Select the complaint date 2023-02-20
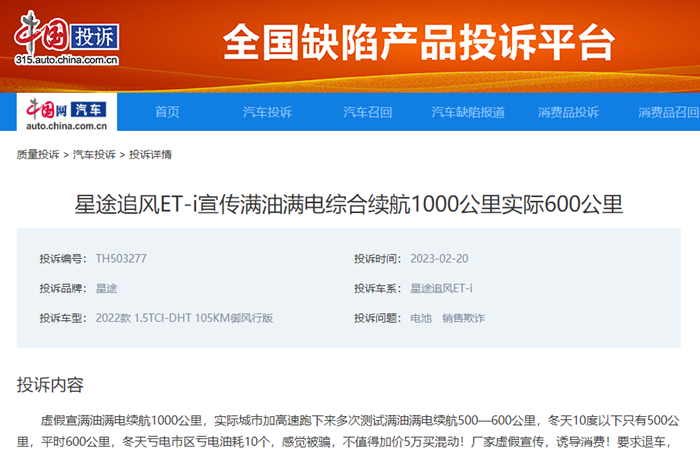Viewport: 700px width, 455px height. 439,259
